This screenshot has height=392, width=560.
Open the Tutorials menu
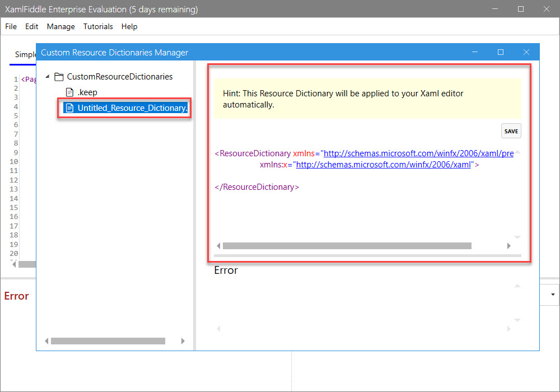pos(98,26)
